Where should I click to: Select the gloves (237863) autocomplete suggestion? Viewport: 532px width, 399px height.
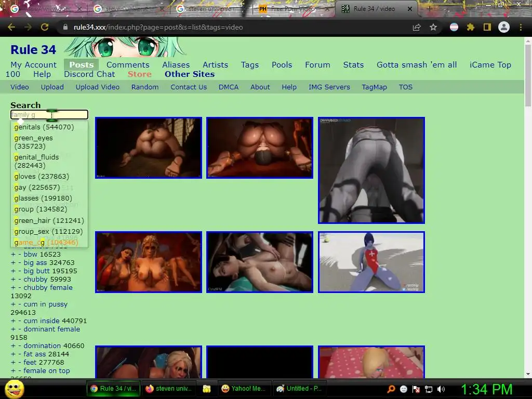(x=49, y=177)
